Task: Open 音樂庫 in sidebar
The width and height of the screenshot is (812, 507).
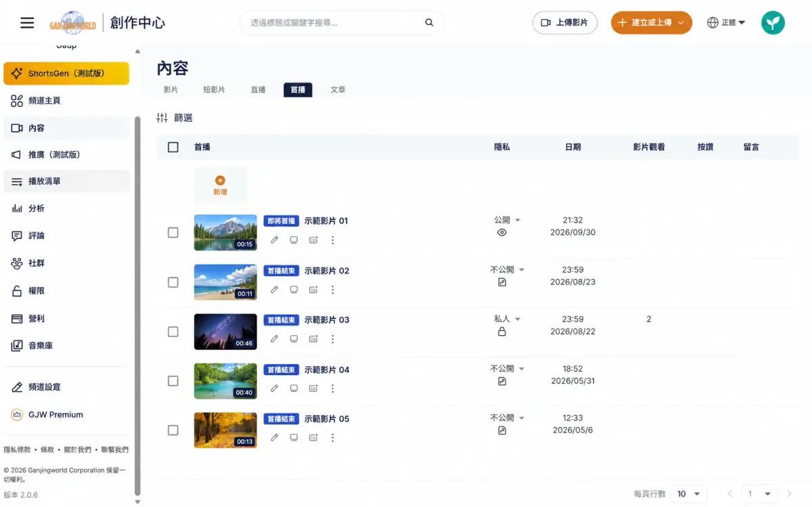Action: click(66, 346)
